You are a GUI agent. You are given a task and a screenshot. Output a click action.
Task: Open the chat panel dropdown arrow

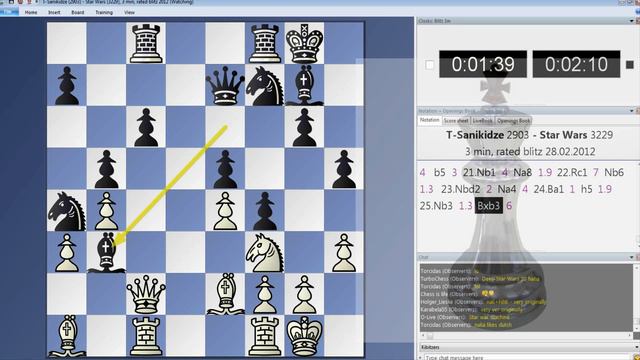[x=632, y=257]
